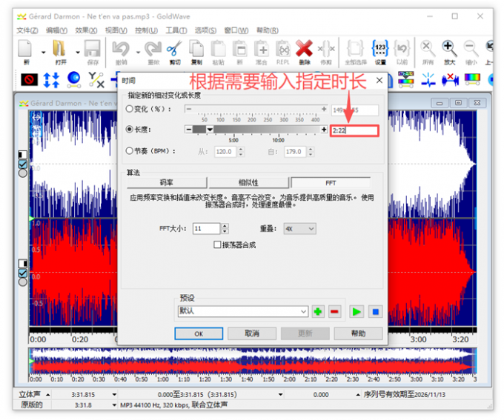
Task: Open the undo history dropdown arrow
Action: (x=138, y=52)
